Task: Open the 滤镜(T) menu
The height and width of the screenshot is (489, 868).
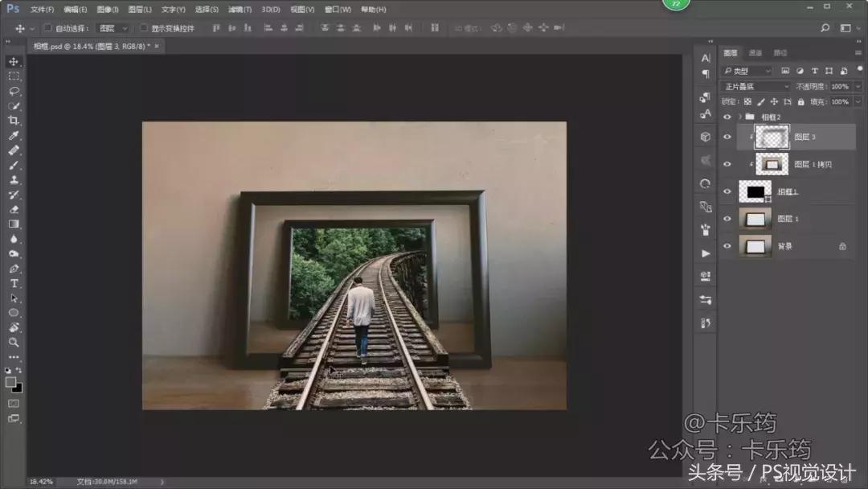Action: click(x=240, y=10)
